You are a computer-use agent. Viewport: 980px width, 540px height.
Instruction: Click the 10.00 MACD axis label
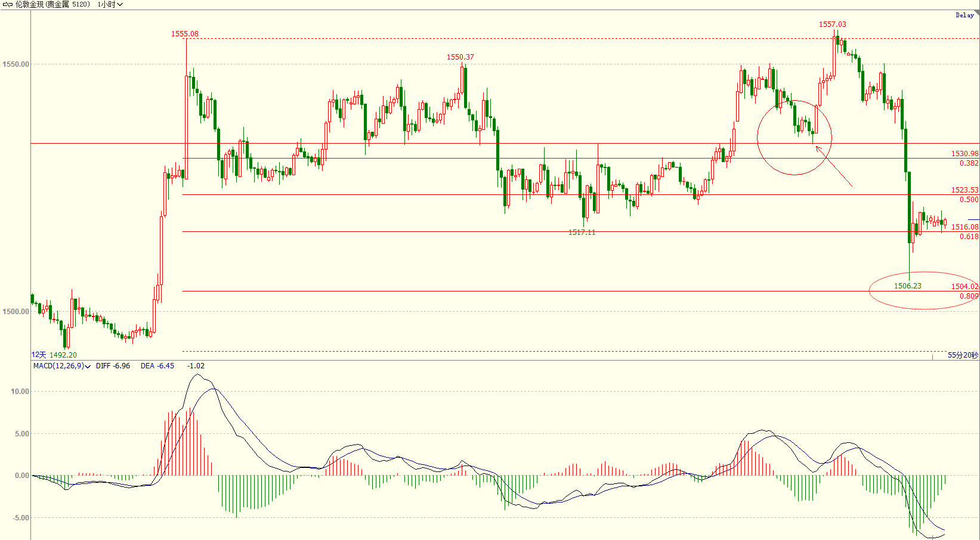point(20,392)
